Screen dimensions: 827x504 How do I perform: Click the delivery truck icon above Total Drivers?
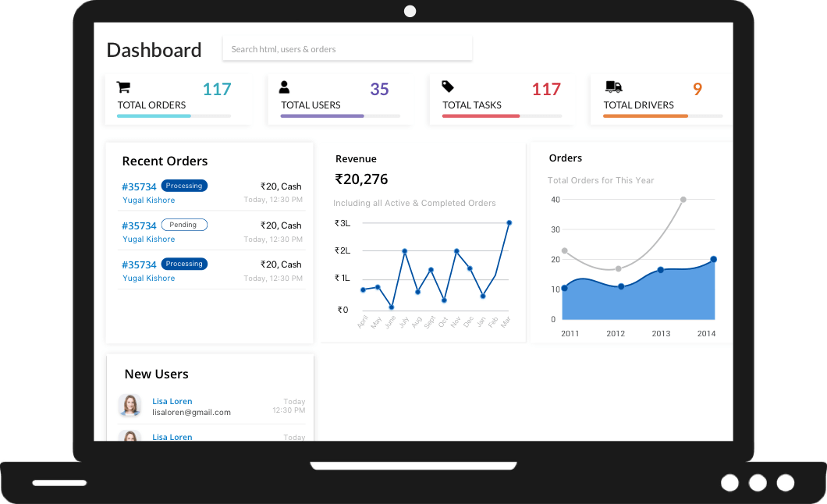click(613, 87)
